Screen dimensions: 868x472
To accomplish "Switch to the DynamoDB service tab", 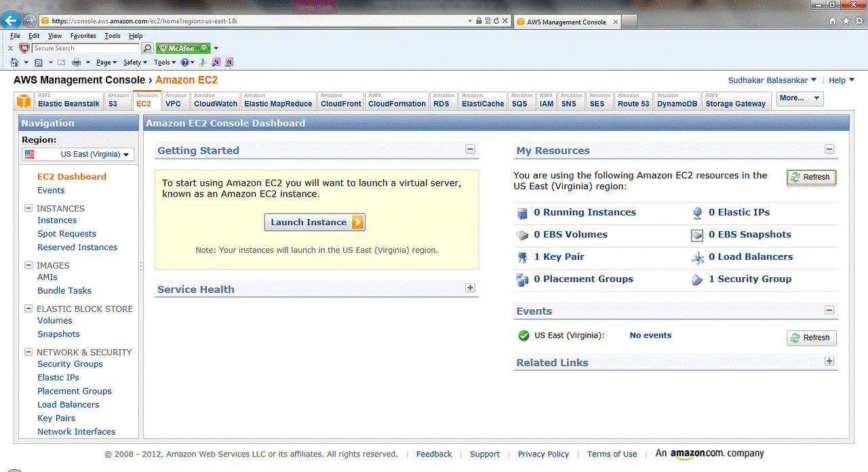I will 677,100.
